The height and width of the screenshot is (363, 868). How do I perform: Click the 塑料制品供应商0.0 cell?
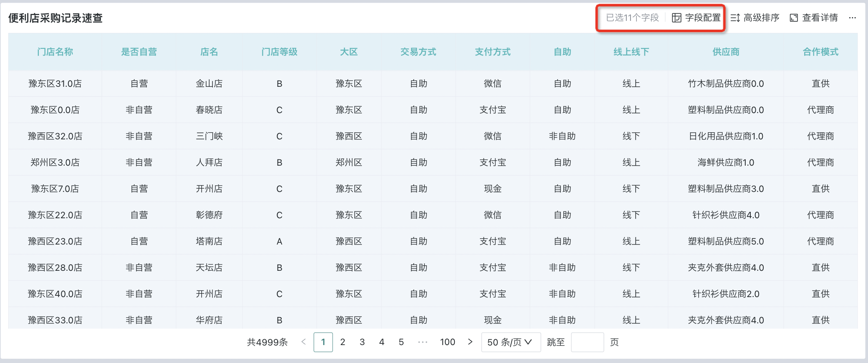click(x=726, y=110)
